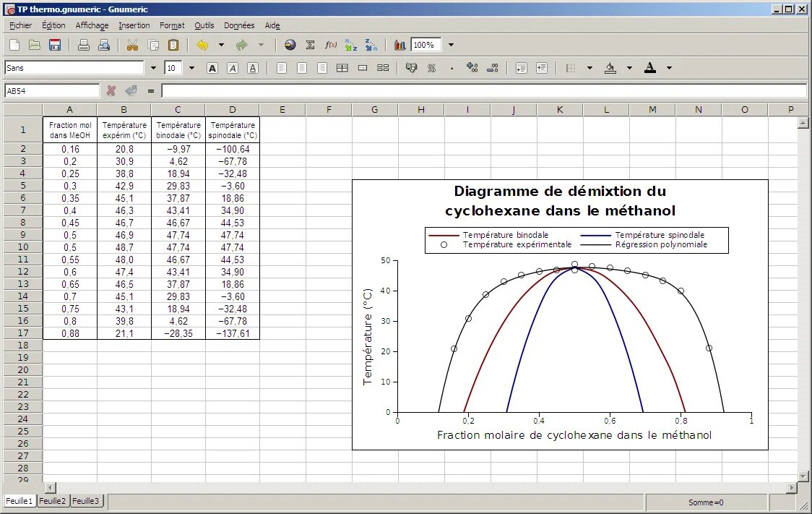Increase the number of decimals

(472, 68)
